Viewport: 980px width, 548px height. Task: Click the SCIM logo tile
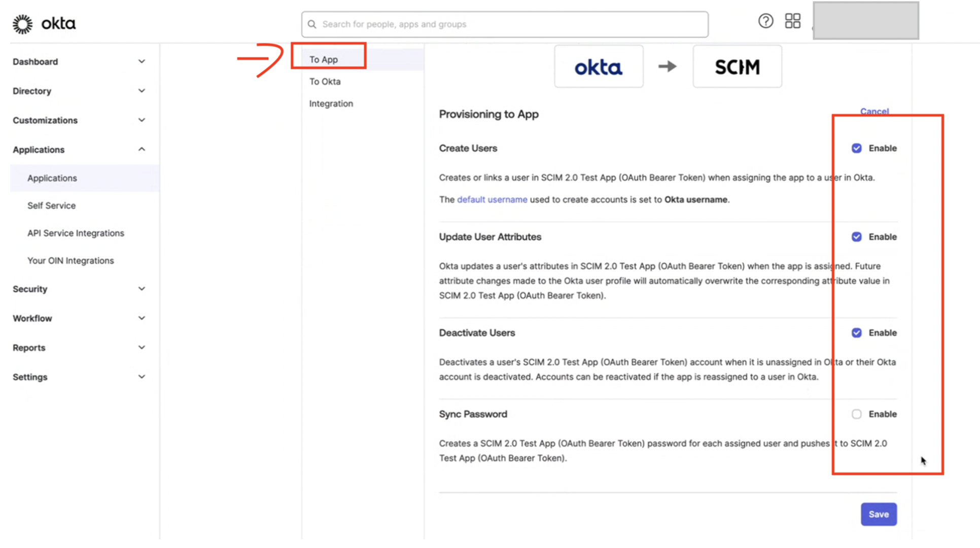click(737, 66)
